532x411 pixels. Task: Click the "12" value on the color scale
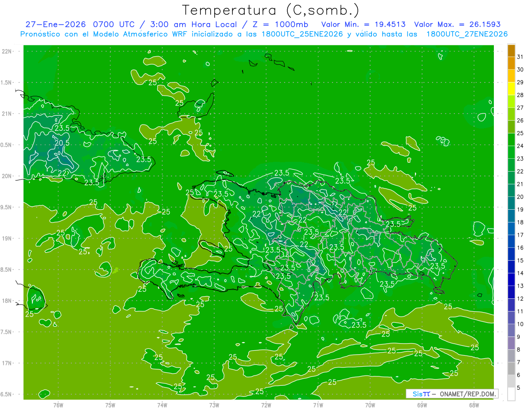520,298
